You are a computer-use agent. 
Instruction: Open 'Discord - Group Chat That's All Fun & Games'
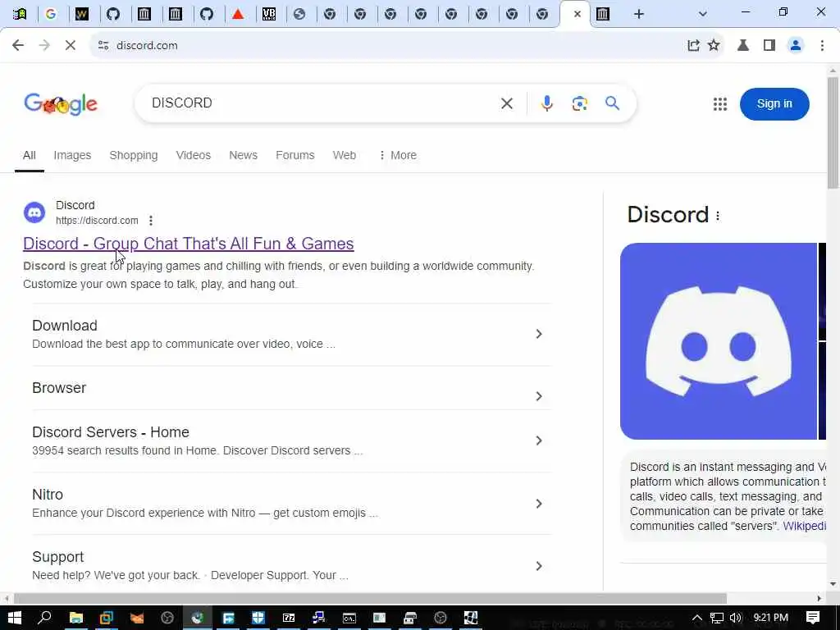click(x=189, y=244)
